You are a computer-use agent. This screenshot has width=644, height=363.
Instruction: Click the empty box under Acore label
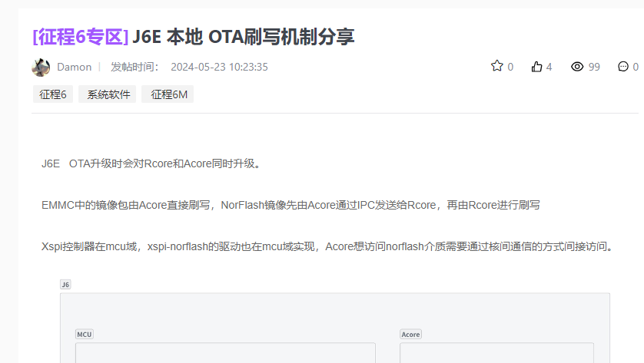click(496, 353)
